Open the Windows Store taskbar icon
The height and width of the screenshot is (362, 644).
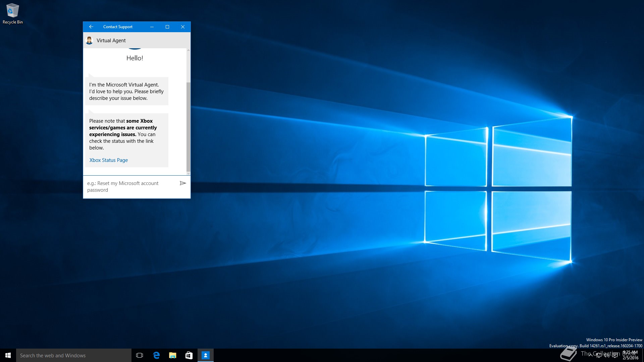pos(189,355)
